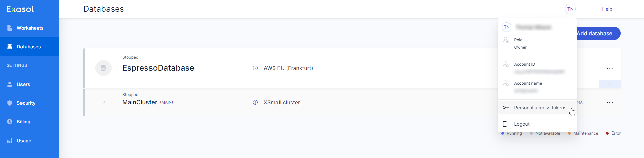
Task: Select Databases in the sidebar
Action: [29, 47]
